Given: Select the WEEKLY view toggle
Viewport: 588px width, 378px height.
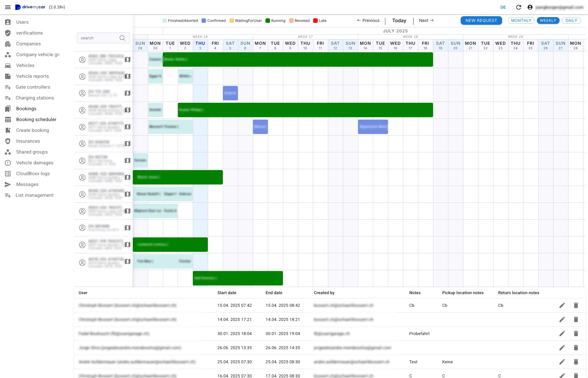Looking at the screenshot, I should click(548, 20).
